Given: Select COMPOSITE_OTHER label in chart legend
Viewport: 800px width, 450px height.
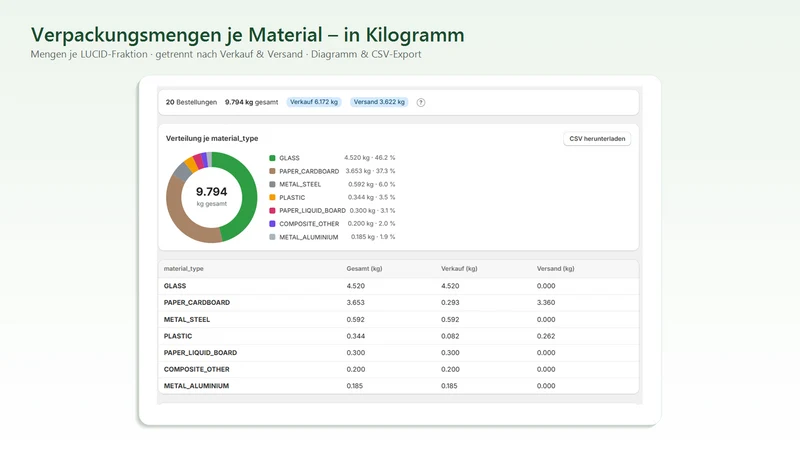Looking at the screenshot, I should 309,224.
